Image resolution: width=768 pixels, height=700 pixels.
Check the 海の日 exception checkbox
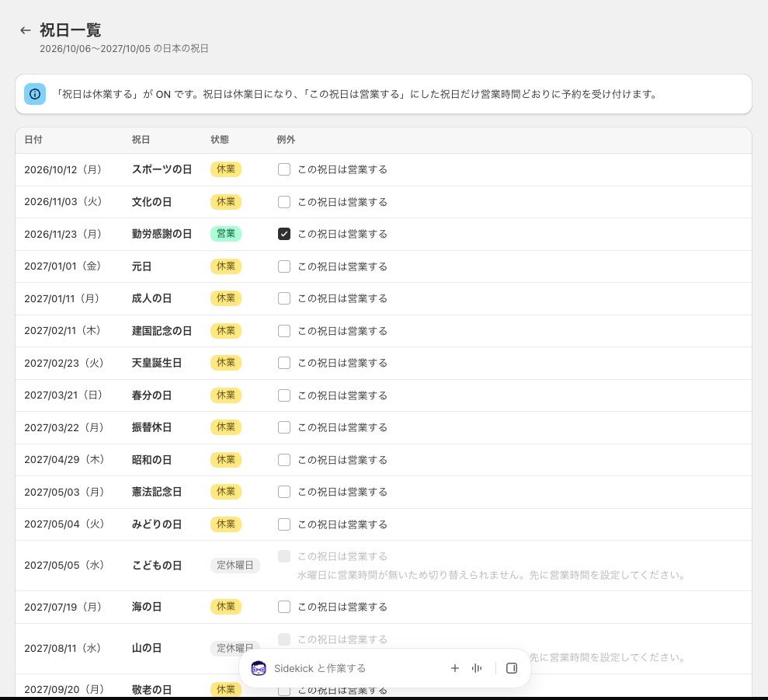tap(284, 607)
